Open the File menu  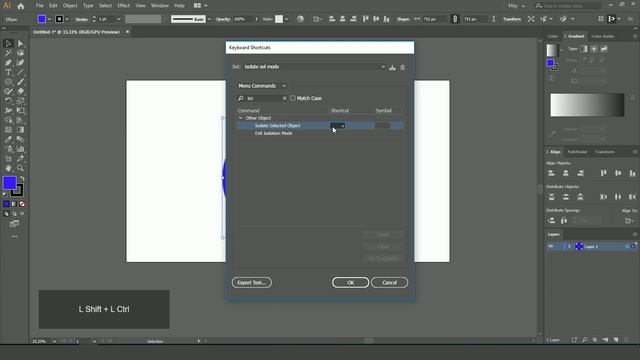click(x=39, y=6)
